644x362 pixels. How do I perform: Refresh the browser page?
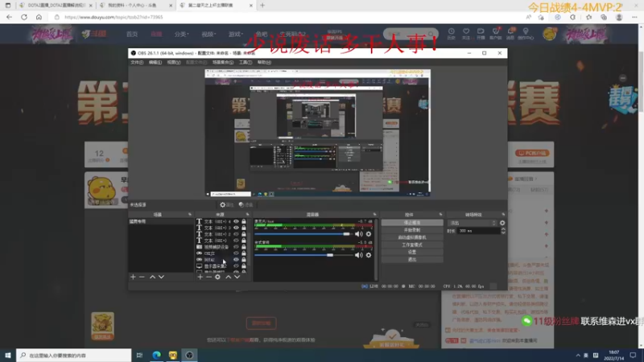pos(24,17)
